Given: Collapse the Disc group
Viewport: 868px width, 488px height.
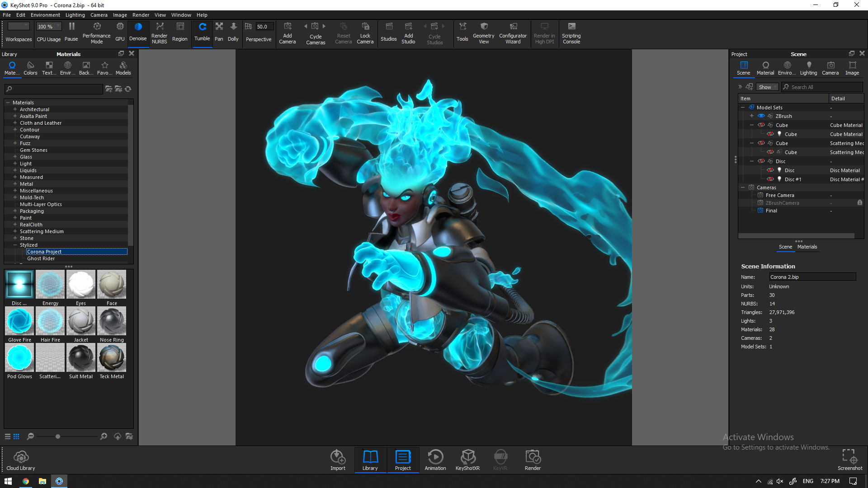Looking at the screenshot, I should [x=752, y=161].
